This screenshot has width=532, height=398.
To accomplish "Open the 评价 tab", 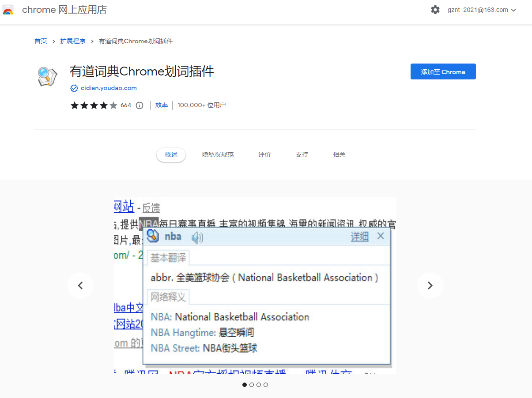I will pyautogui.click(x=264, y=155).
